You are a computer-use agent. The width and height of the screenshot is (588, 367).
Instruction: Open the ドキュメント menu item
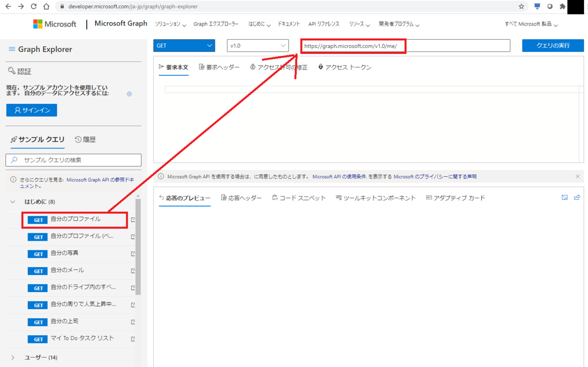click(x=289, y=24)
